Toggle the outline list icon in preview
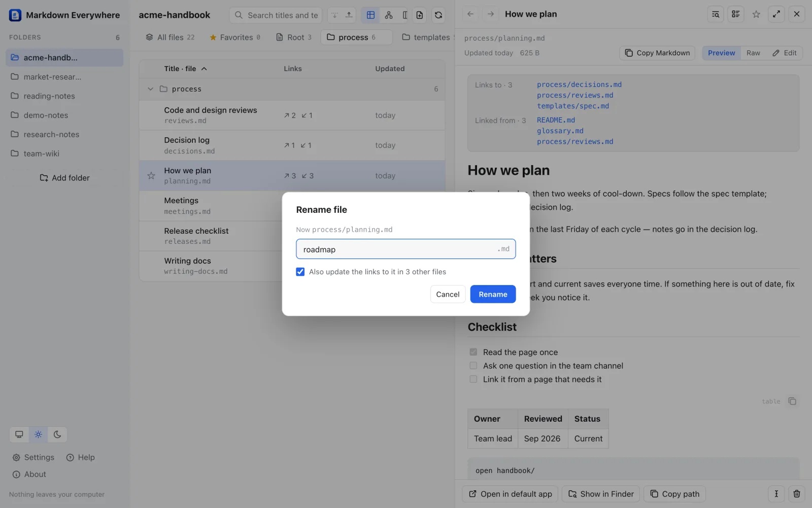The image size is (812, 508). coord(736,14)
